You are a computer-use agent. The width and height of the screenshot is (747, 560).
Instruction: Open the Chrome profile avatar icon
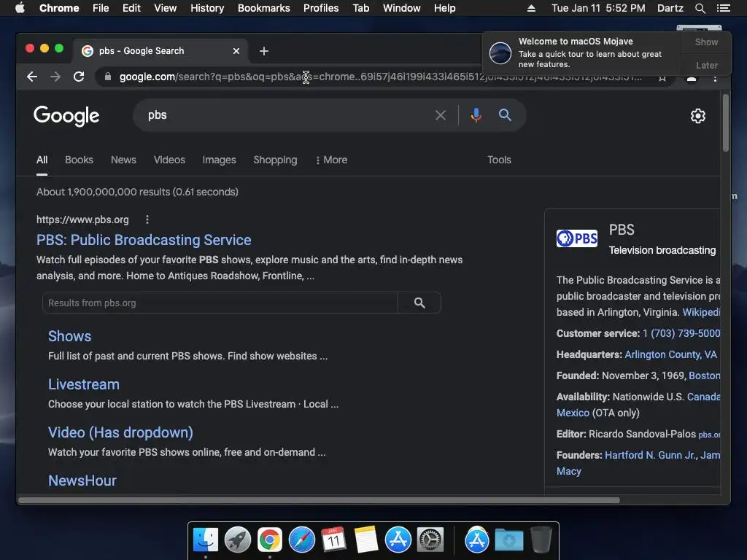(692, 79)
